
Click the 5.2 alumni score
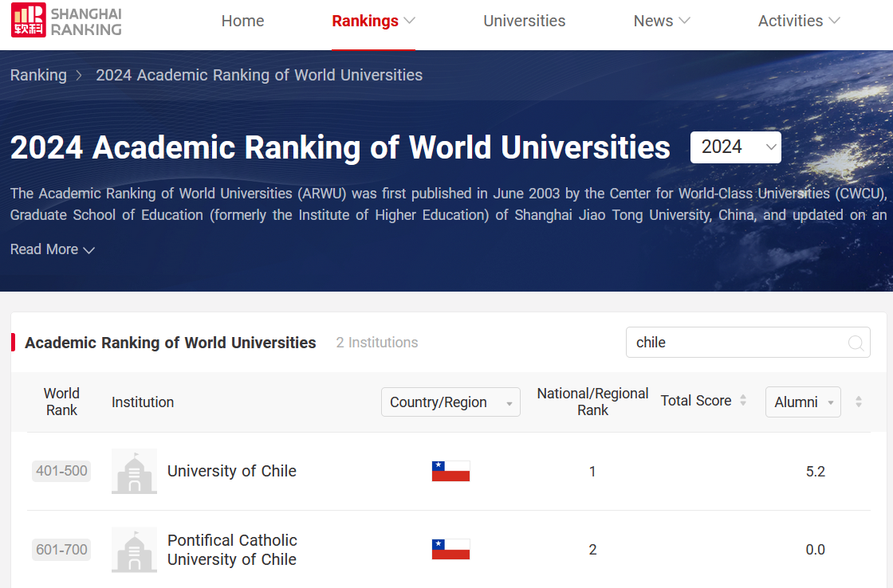(x=815, y=472)
